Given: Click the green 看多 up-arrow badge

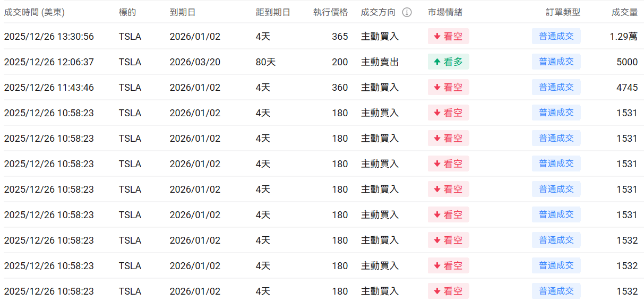Looking at the screenshot, I should 448,62.
